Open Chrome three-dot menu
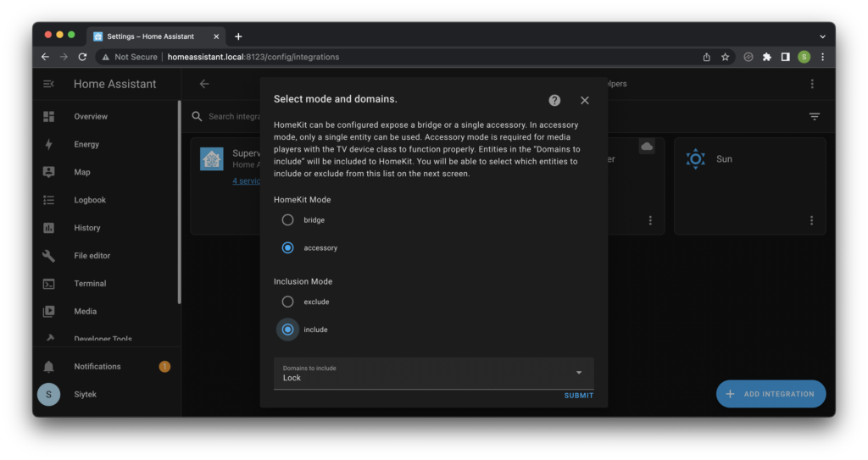Viewport: 868px width, 460px height. [822, 57]
